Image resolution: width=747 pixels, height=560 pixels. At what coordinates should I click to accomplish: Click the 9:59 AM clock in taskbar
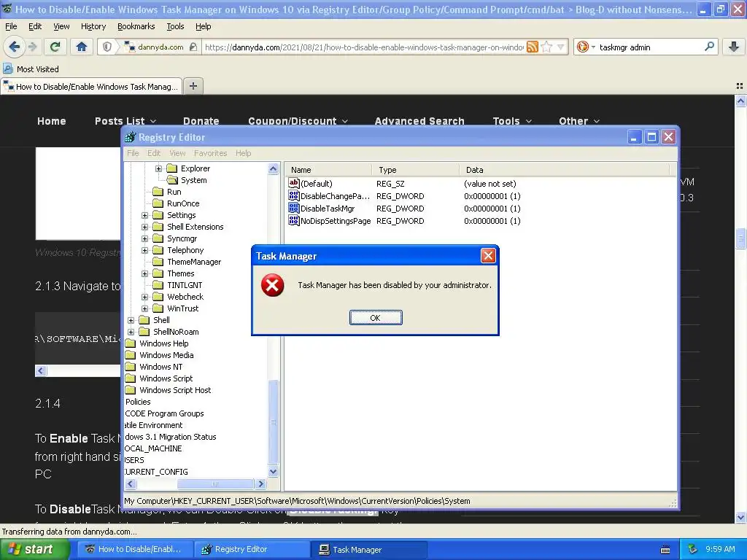coord(720,549)
